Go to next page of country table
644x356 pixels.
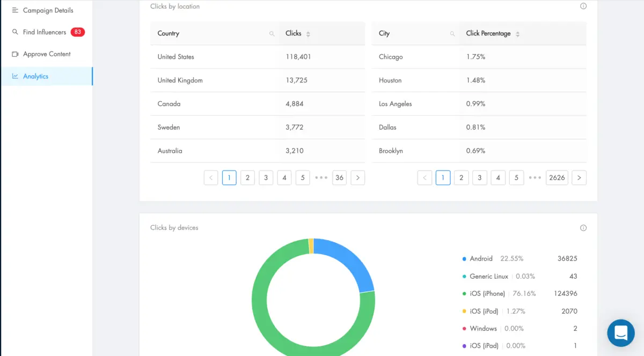pyautogui.click(x=358, y=177)
